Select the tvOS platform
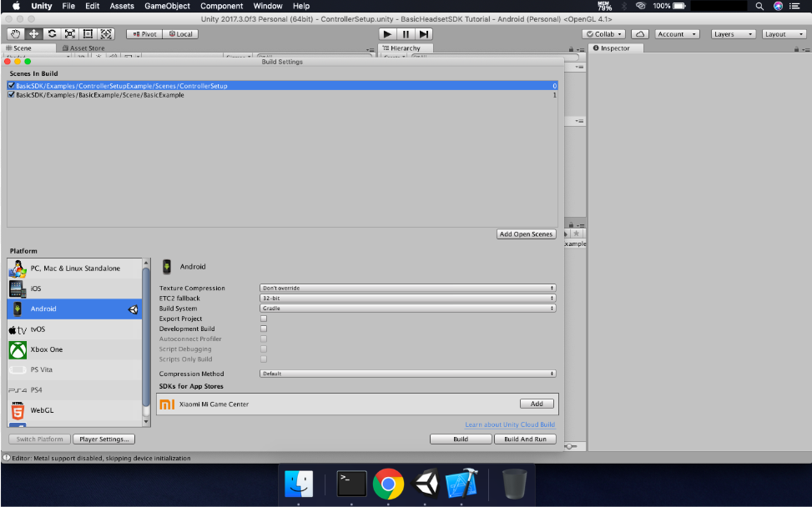The height and width of the screenshot is (507, 812). pyautogui.click(x=74, y=329)
